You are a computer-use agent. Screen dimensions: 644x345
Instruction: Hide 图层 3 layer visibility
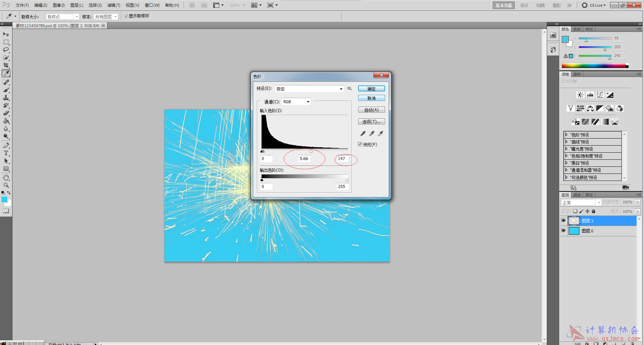point(564,221)
